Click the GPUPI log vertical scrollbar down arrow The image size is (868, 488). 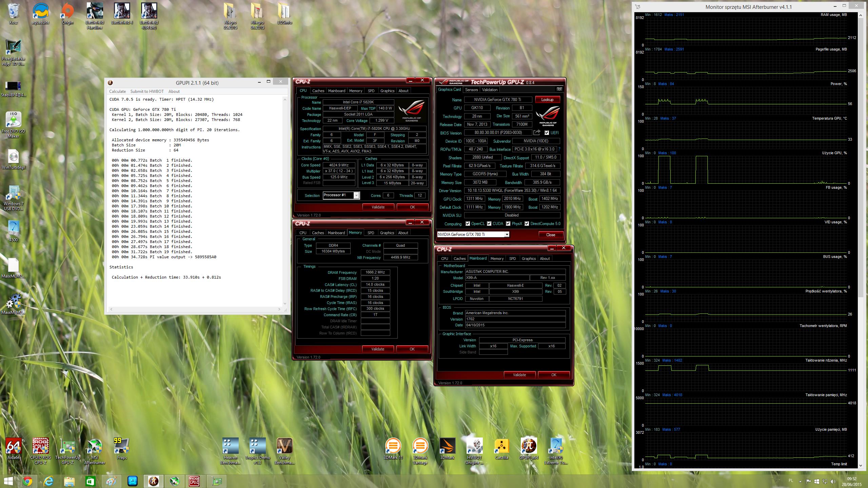285,304
